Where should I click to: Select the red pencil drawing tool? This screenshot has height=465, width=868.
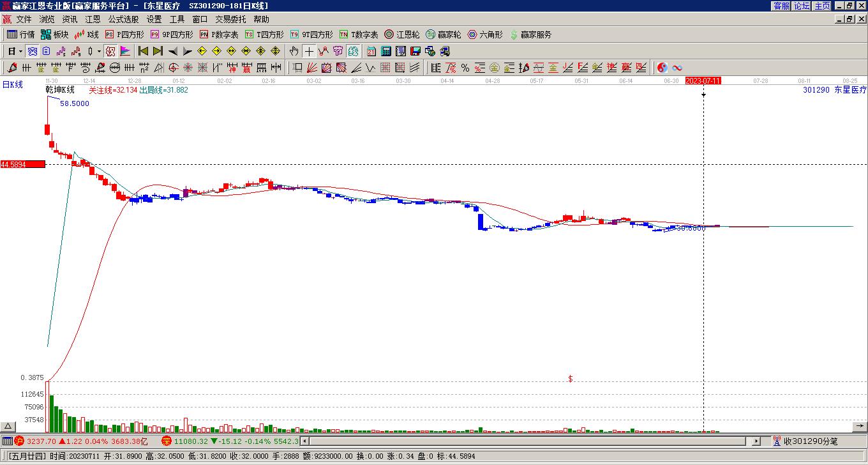(x=12, y=68)
